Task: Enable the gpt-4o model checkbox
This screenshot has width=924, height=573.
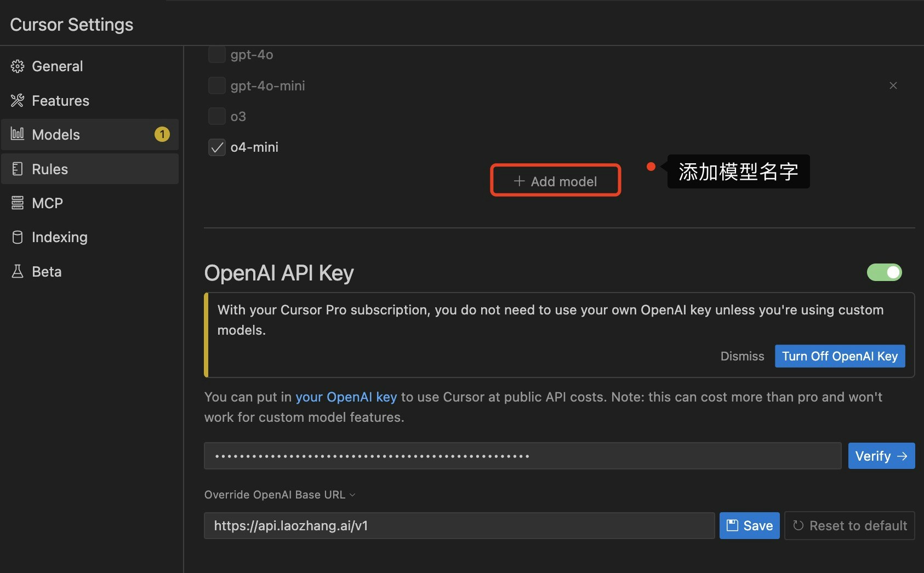Action: 217,54
